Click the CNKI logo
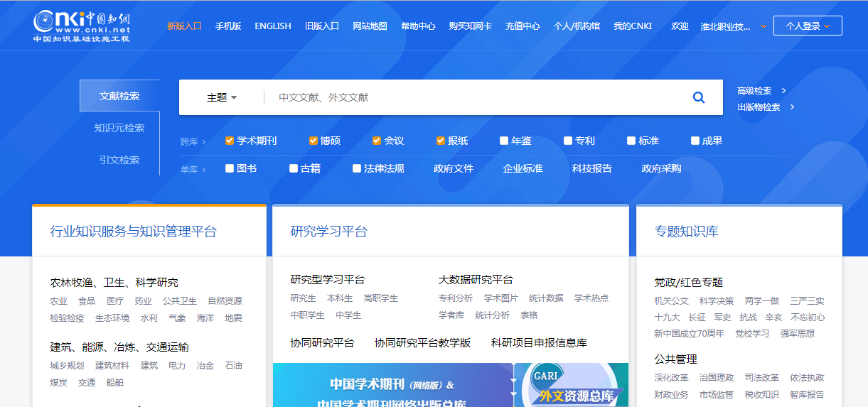Screen dimensions: 868x407 pos(82,26)
